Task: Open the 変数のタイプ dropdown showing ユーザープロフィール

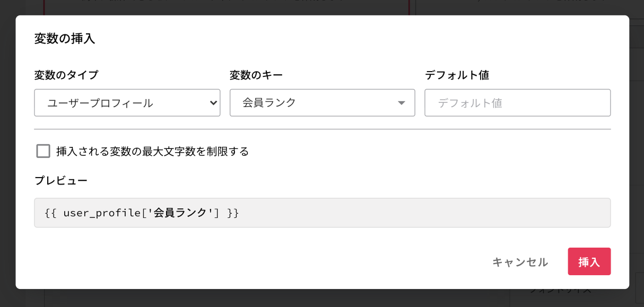Action: [x=127, y=103]
